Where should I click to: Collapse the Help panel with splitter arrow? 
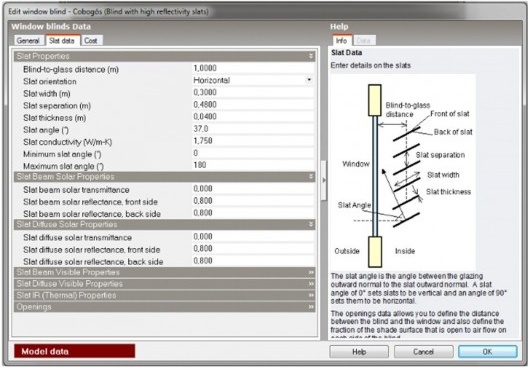(x=324, y=180)
